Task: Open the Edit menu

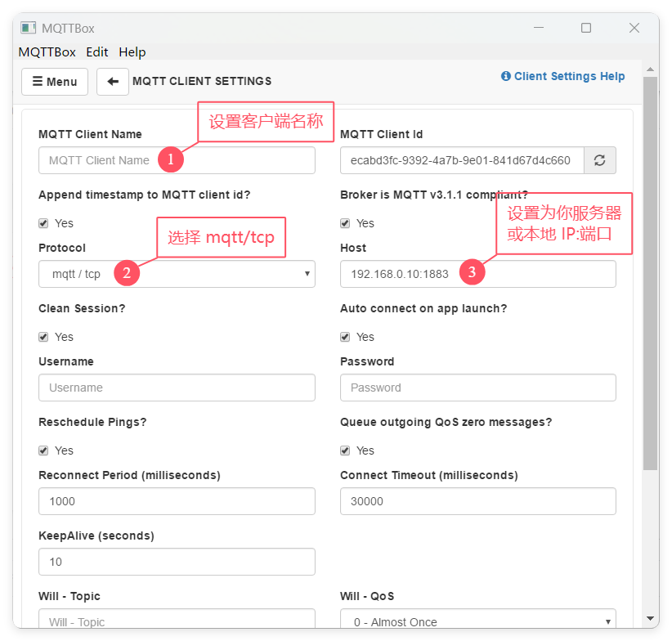Action: 96,52
